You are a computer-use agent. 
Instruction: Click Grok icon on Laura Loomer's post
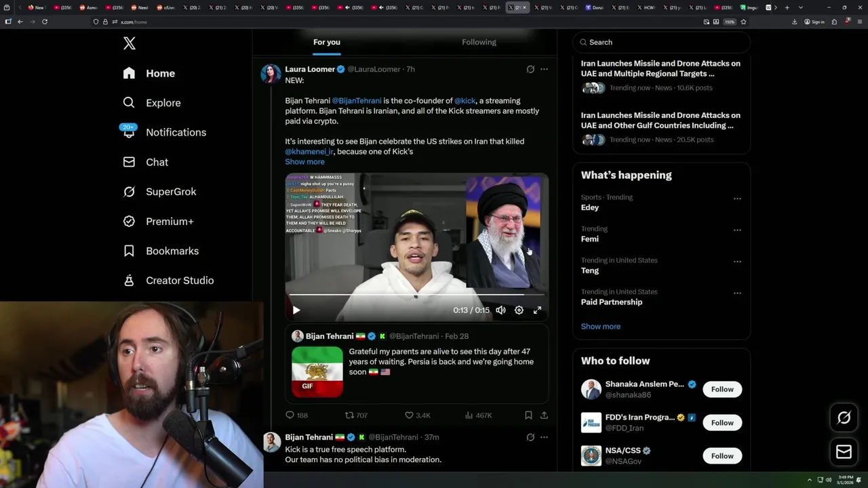pos(530,69)
